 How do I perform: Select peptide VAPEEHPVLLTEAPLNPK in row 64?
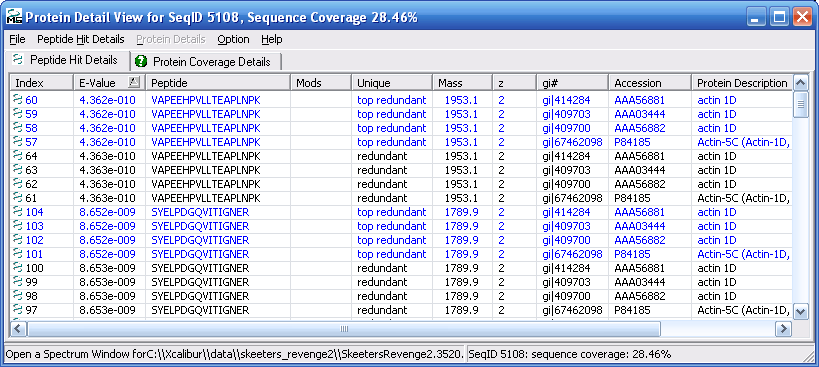(205, 156)
